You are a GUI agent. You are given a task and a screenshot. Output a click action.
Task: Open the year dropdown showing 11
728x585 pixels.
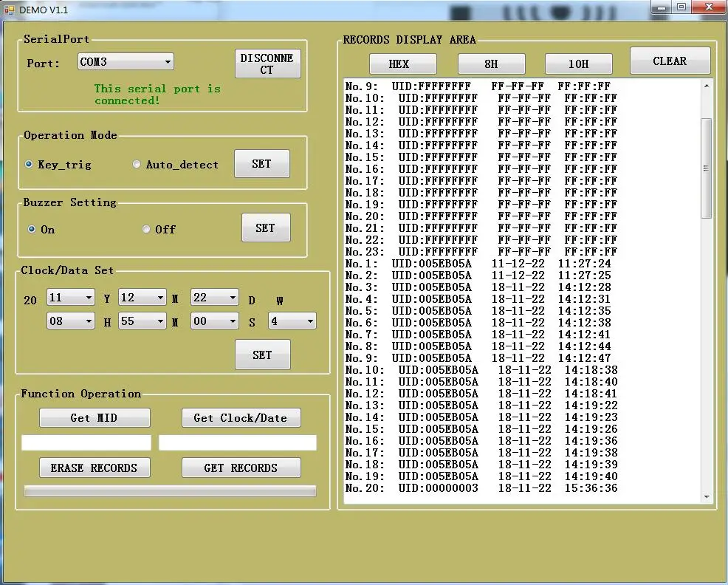71,298
